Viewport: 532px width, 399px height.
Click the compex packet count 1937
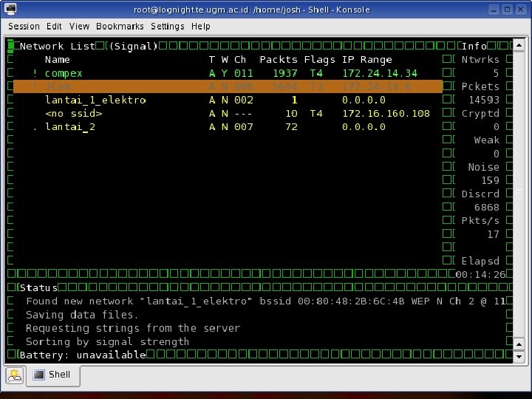coord(285,73)
